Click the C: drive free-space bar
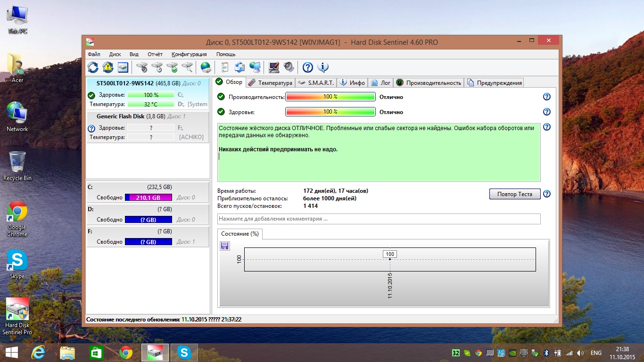 [148, 197]
